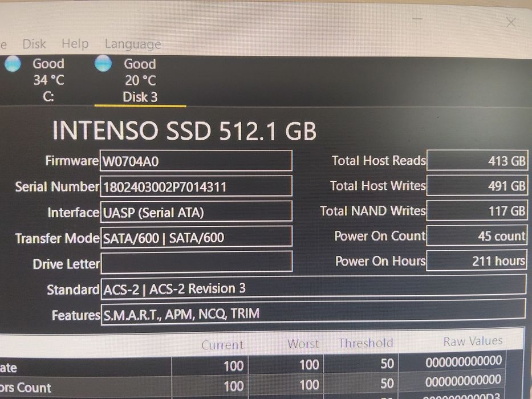Image resolution: width=532 pixels, height=399 pixels.
Task: Click the Transfer Mode label
Action: coord(58,238)
